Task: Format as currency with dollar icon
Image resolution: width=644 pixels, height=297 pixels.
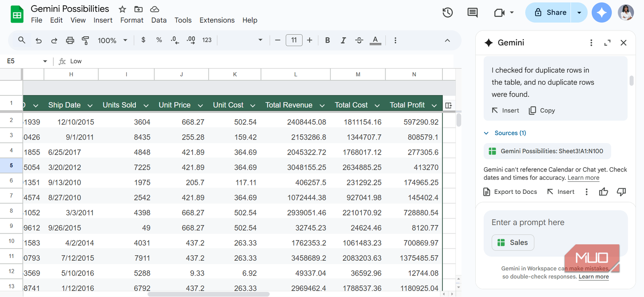Action: pos(143,40)
